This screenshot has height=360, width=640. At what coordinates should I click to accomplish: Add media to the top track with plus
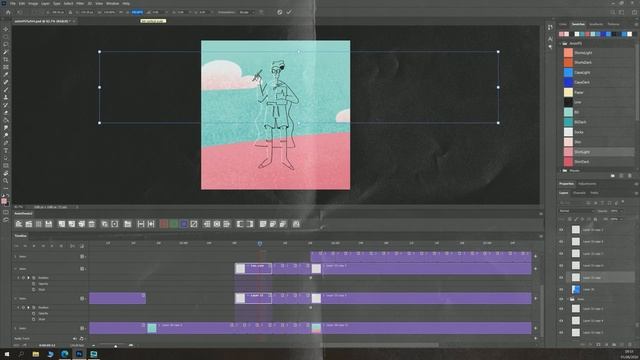pos(536,257)
